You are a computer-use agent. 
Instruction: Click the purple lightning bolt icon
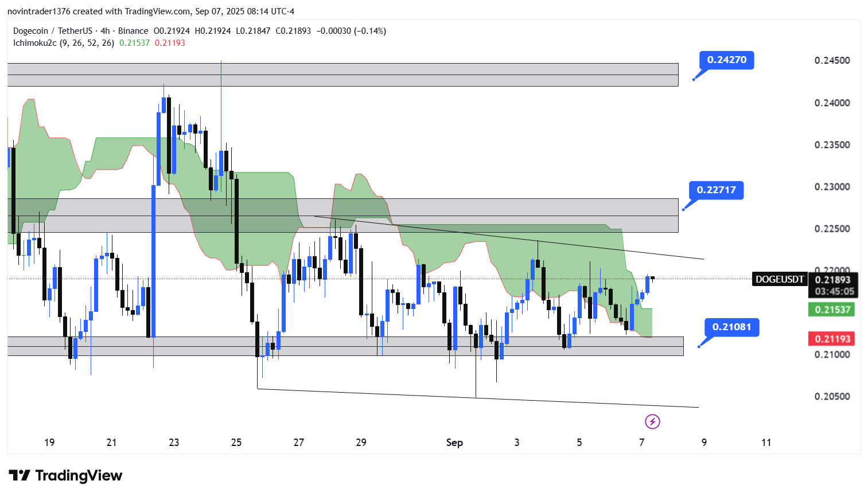pyautogui.click(x=652, y=422)
